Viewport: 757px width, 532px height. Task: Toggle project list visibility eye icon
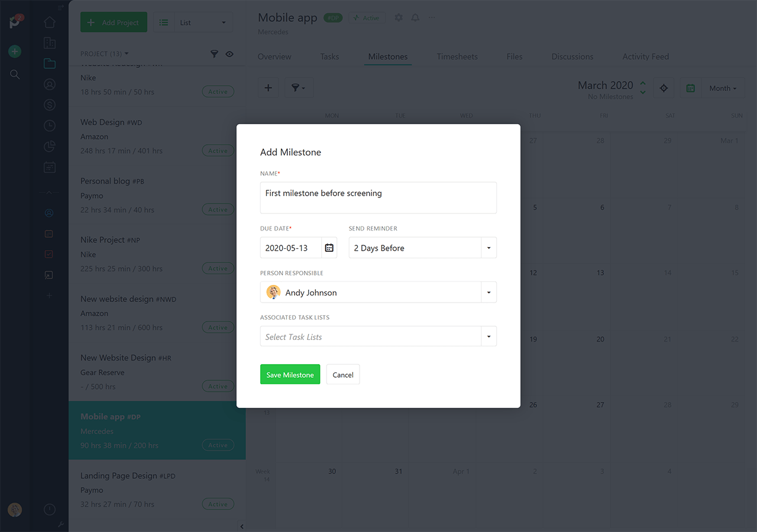point(229,54)
